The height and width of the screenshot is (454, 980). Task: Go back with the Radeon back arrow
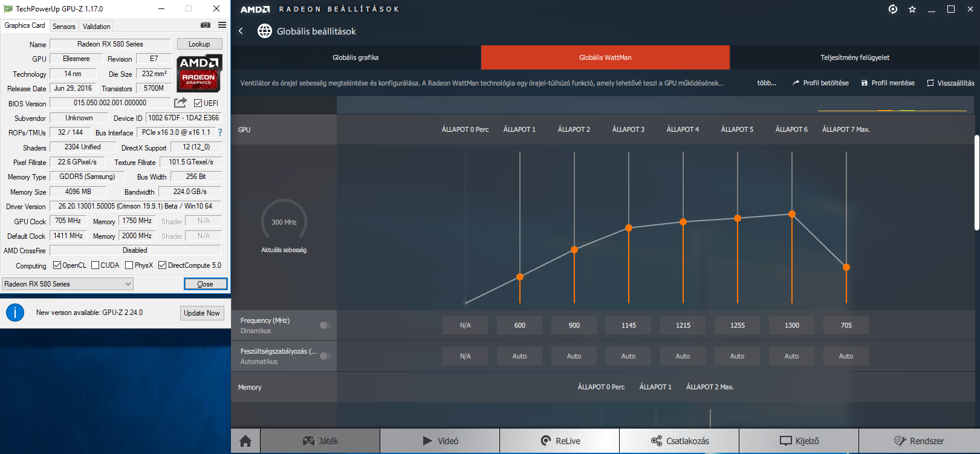(241, 31)
